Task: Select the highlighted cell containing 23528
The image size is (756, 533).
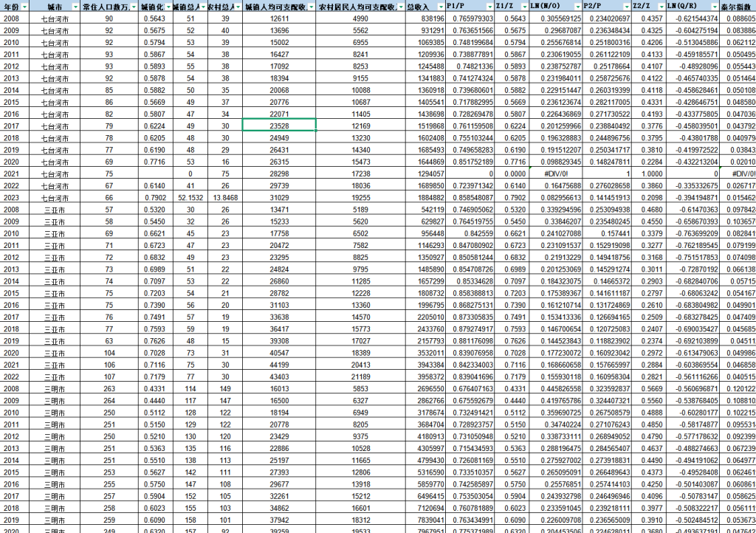Action: click(279, 125)
